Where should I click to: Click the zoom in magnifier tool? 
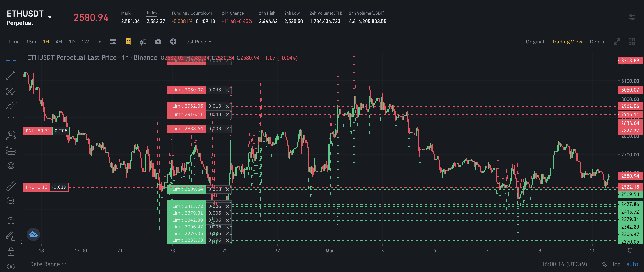[11, 201]
